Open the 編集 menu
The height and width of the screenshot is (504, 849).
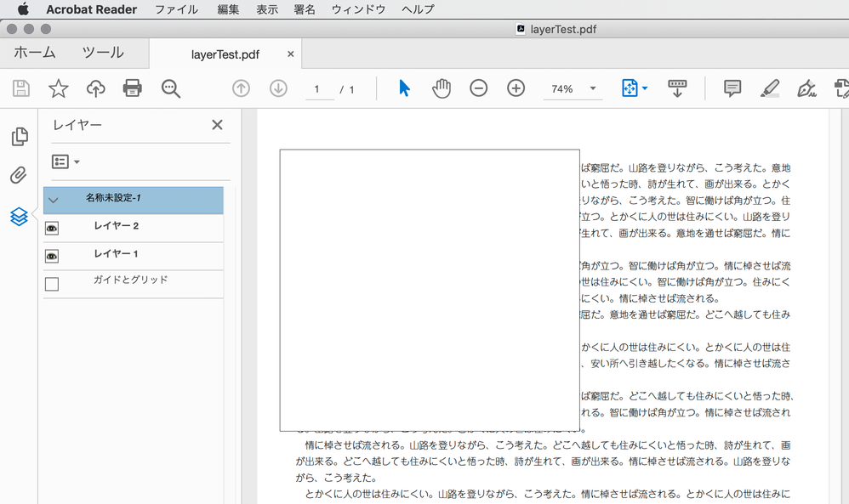point(228,9)
